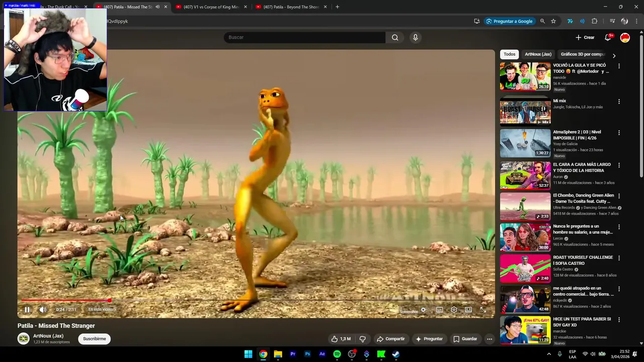Pause the video with the player button

point(27,310)
